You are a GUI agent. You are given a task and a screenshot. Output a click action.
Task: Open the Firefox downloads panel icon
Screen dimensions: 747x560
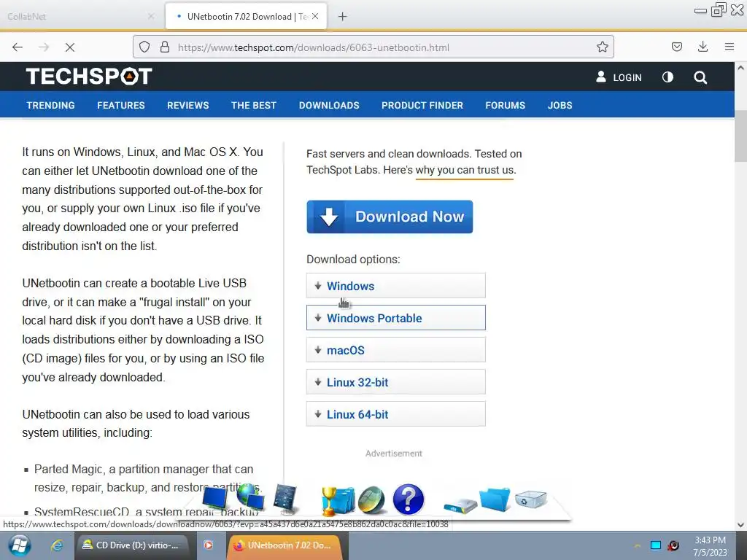click(x=703, y=47)
